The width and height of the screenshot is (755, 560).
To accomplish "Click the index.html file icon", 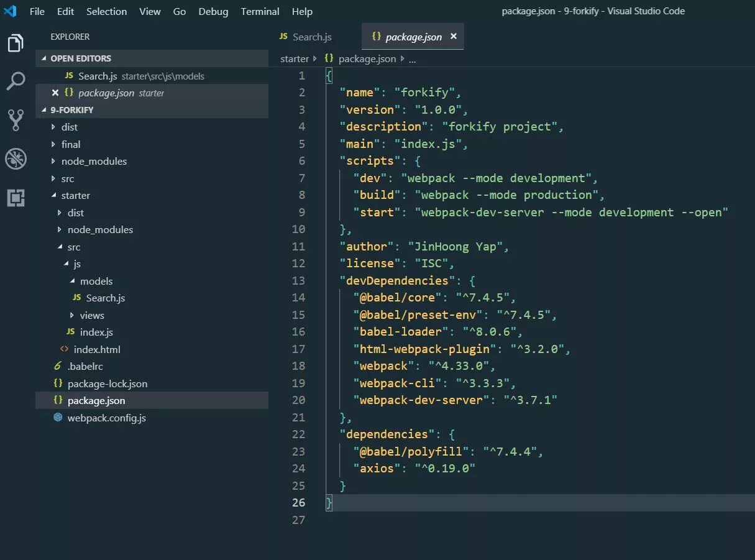I will pos(64,349).
